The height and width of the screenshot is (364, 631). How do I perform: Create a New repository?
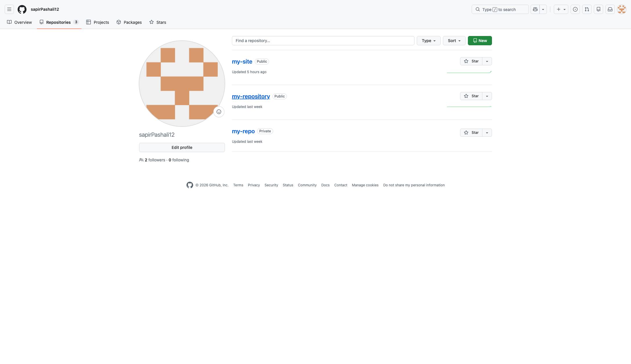480,41
